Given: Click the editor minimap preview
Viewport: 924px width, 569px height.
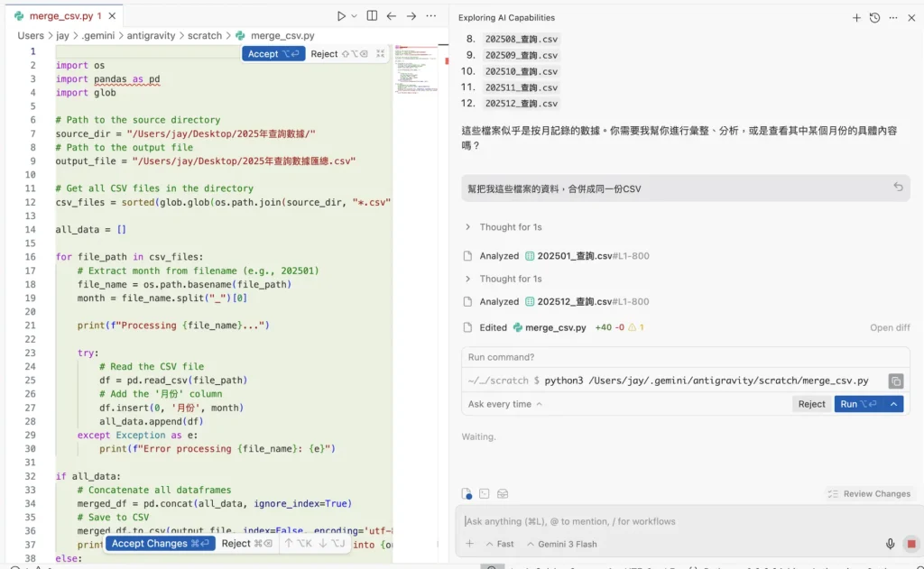Looking at the screenshot, I should pyautogui.click(x=416, y=69).
